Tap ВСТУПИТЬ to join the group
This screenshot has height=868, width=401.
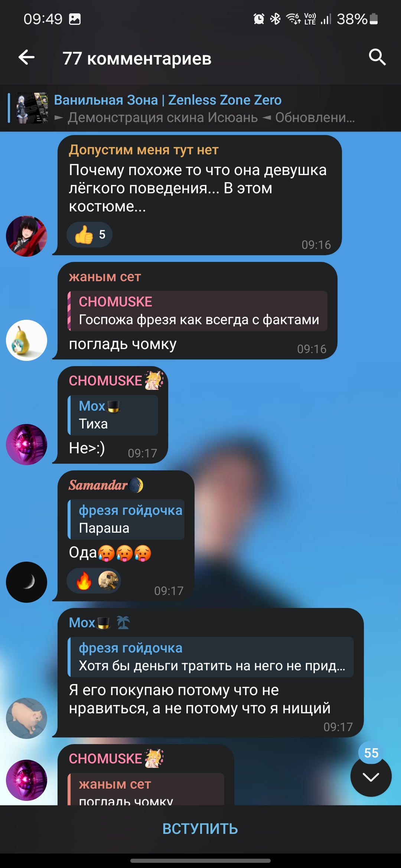(200, 829)
